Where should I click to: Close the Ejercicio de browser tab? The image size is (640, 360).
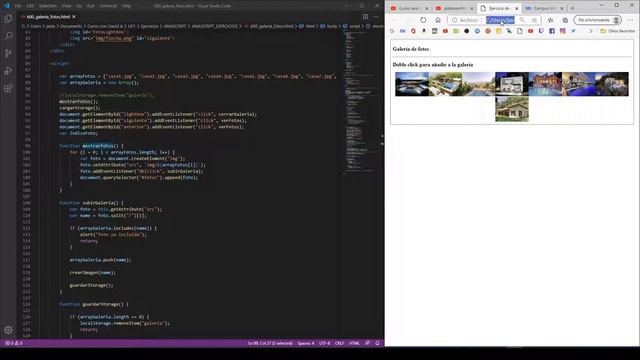click(517, 8)
